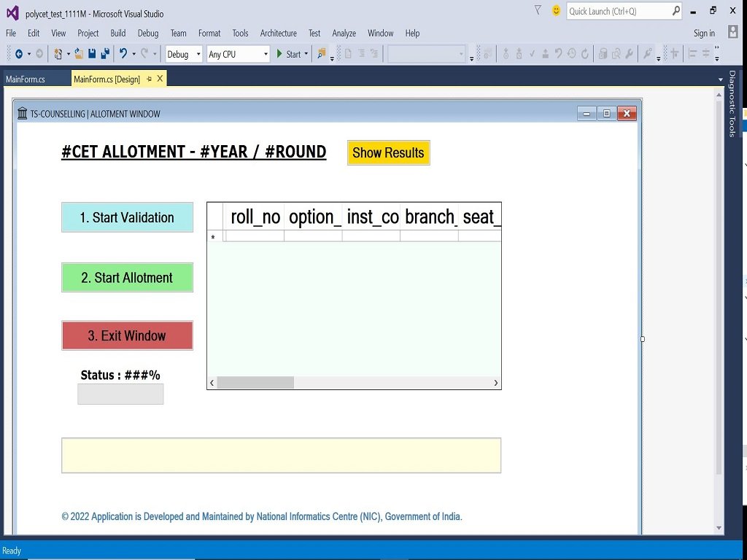Click the Status progress bar control

coord(120,394)
